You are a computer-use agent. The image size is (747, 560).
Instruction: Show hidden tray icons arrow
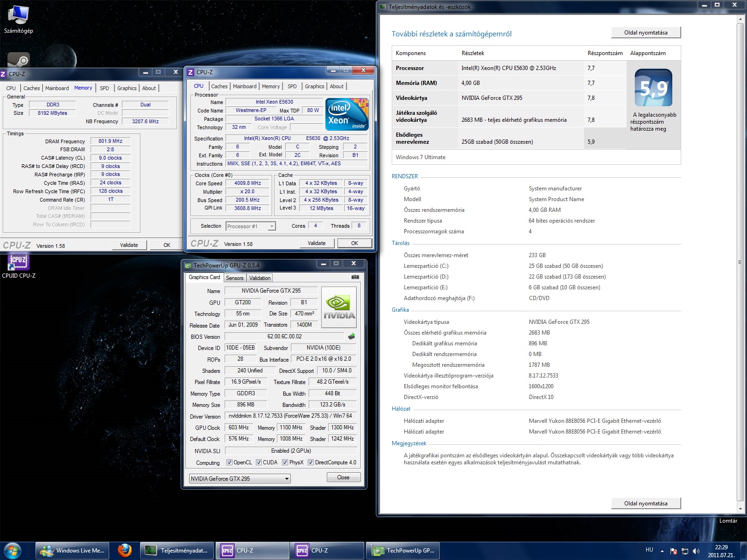[x=662, y=551]
